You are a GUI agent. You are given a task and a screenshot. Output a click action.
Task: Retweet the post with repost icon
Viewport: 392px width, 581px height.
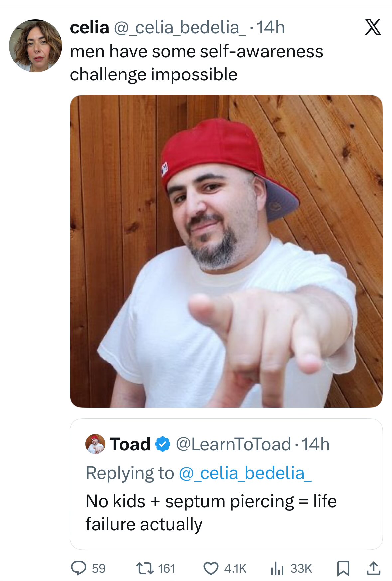[145, 568]
